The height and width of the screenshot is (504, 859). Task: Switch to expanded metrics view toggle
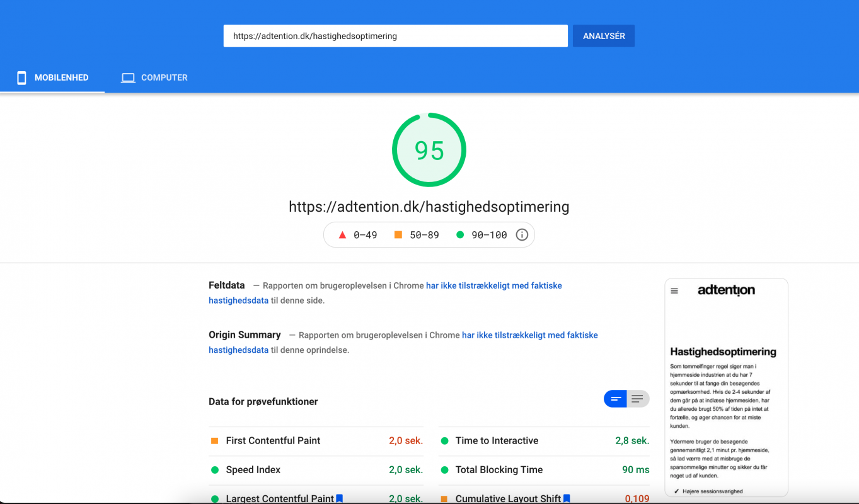point(638,399)
